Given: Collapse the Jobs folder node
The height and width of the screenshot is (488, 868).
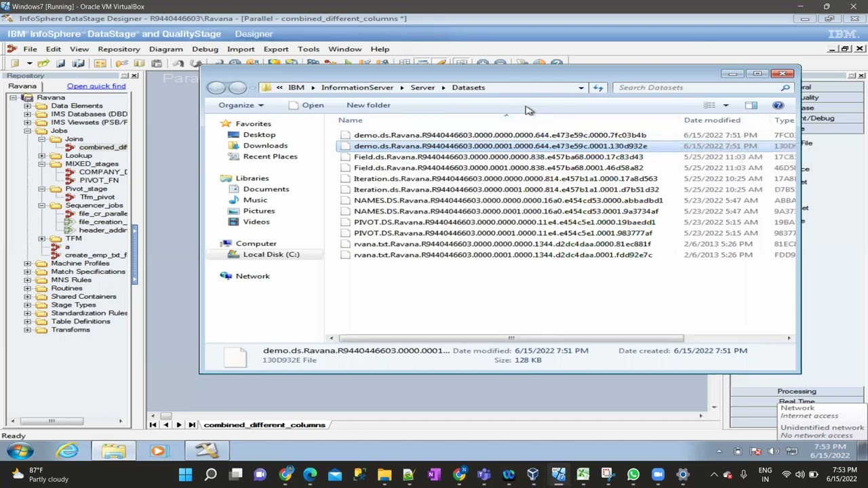Looking at the screenshot, I should point(27,131).
